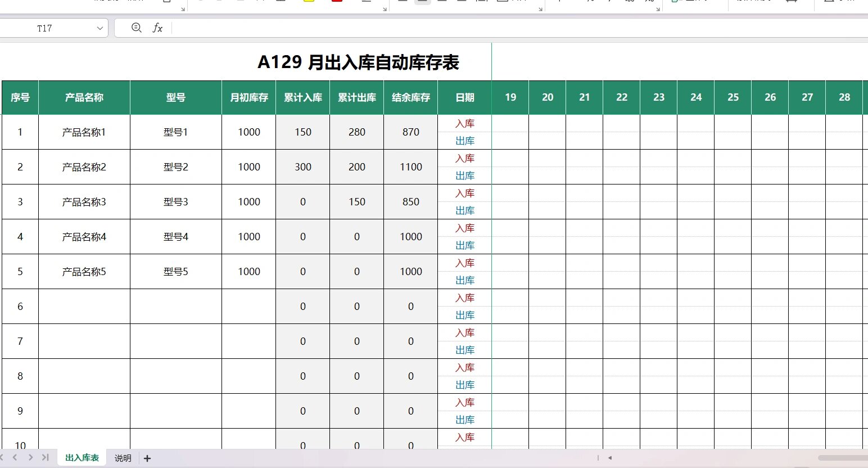
Task: Open the Name Box dropdown arrow
Action: (x=100, y=28)
